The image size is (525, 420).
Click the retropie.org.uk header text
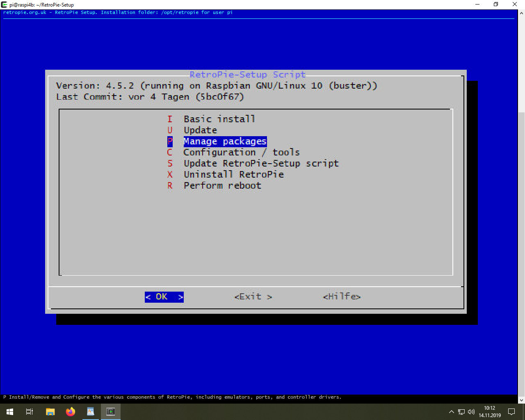click(118, 12)
